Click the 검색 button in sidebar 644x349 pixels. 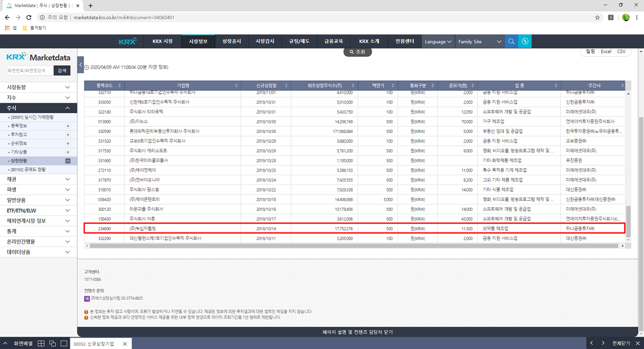tap(62, 71)
